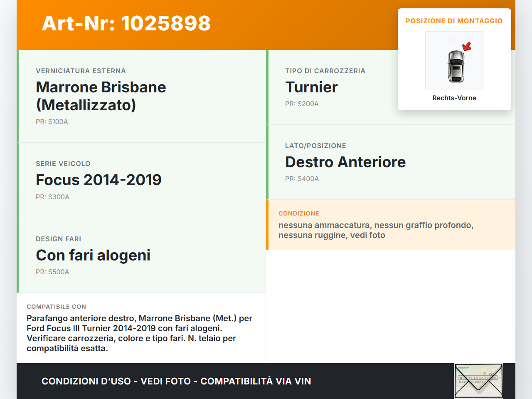532x399 pixels.
Task: Click the POSIZIONE DI MONTAGGIO title
Action: (x=454, y=21)
